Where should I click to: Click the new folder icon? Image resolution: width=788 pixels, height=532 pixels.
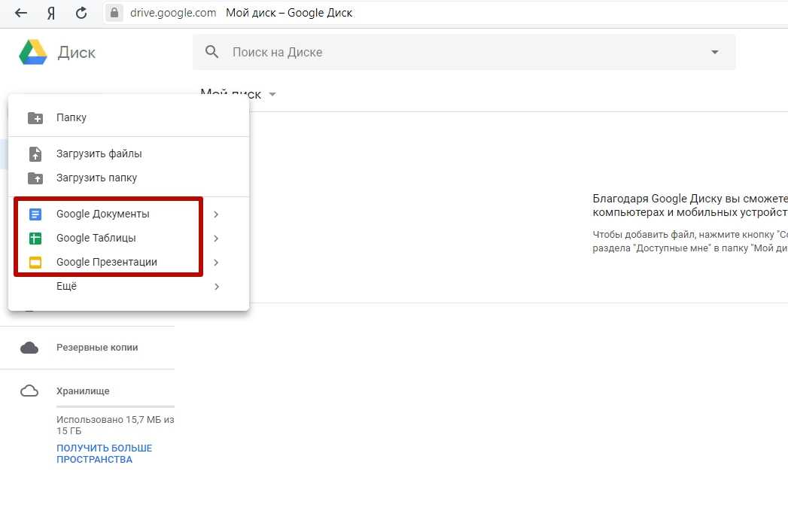coord(35,118)
